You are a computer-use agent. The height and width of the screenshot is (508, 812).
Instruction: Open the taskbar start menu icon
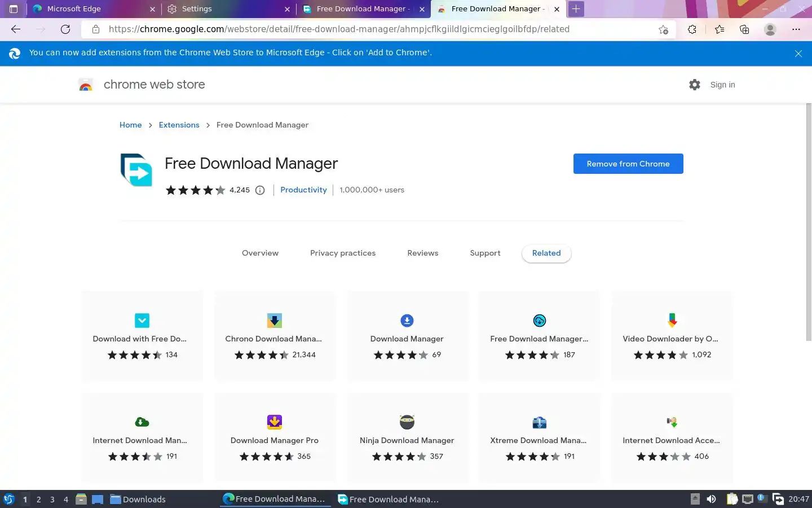coord(8,499)
